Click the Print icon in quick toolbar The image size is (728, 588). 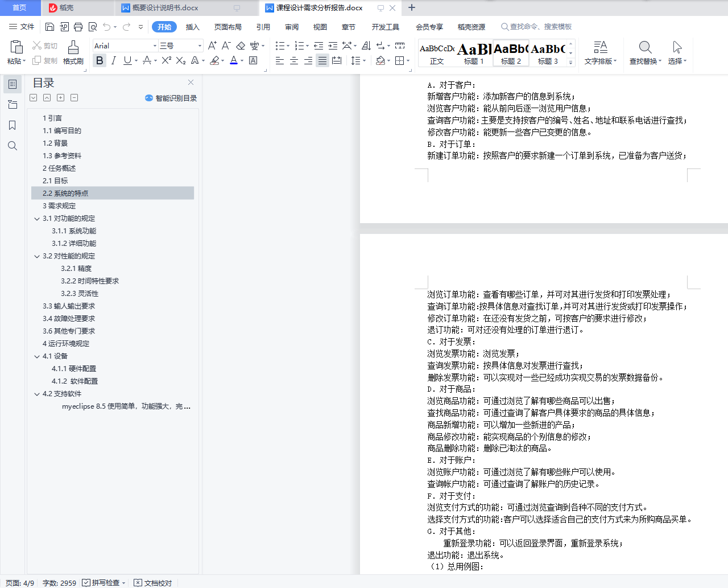78,27
